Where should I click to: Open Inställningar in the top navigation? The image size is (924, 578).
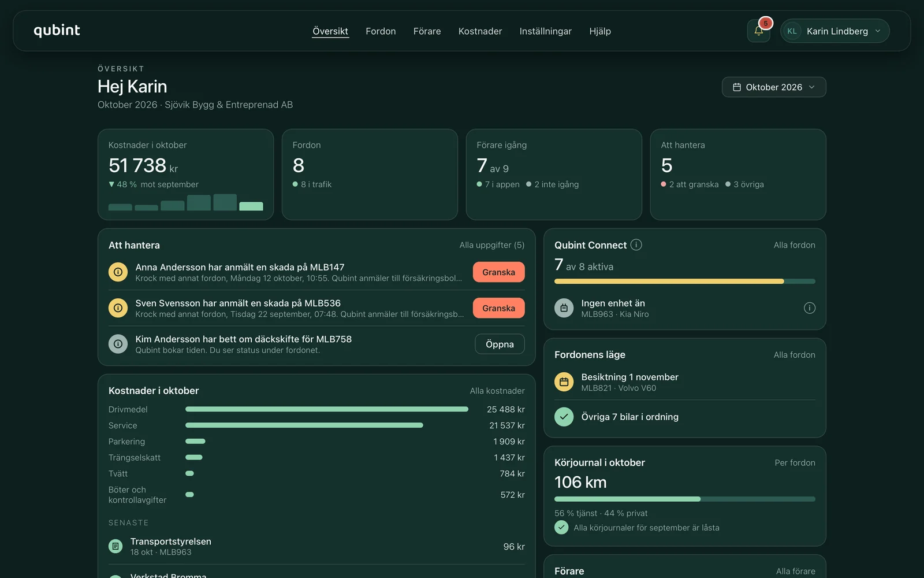pos(545,31)
